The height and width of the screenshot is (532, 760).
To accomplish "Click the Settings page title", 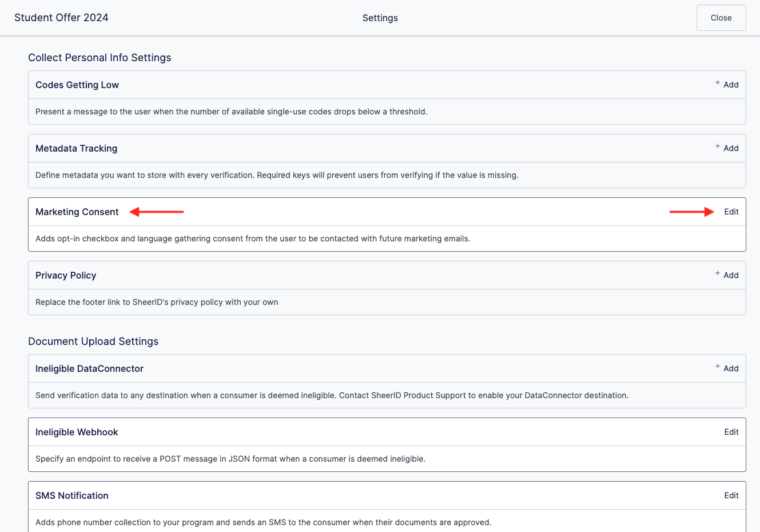I will [x=380, y=18].
